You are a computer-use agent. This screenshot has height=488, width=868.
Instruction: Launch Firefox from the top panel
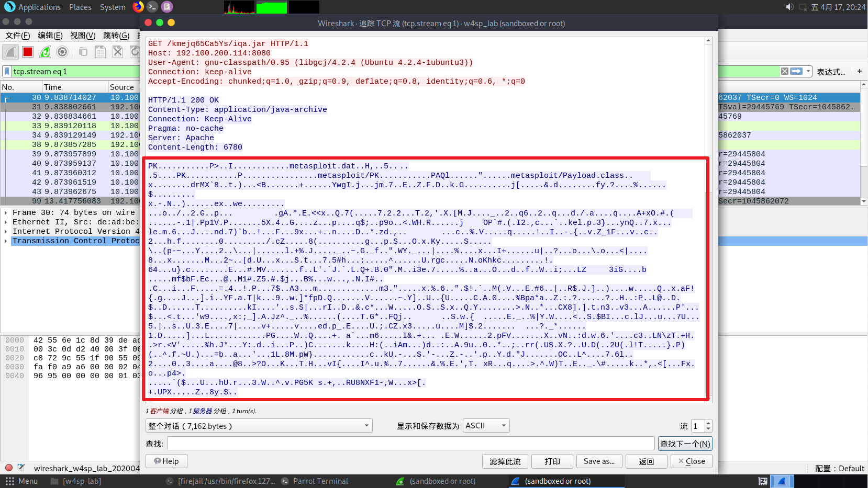coord(138,7)
